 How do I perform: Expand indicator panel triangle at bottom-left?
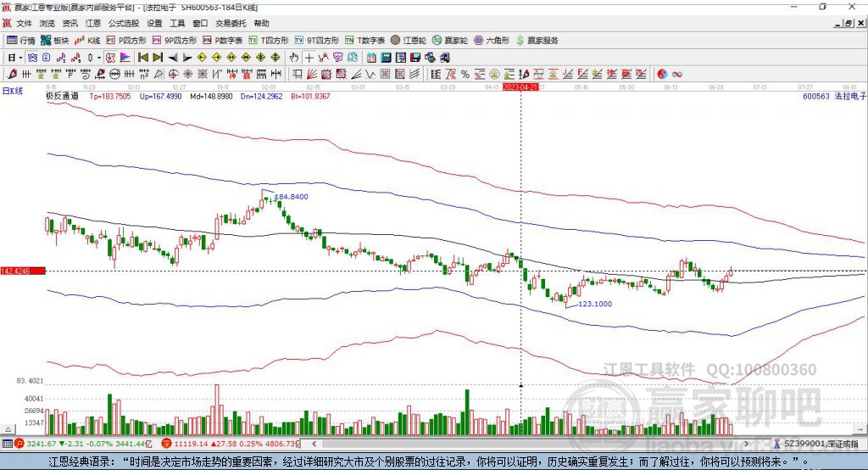[x=8, y=429]
